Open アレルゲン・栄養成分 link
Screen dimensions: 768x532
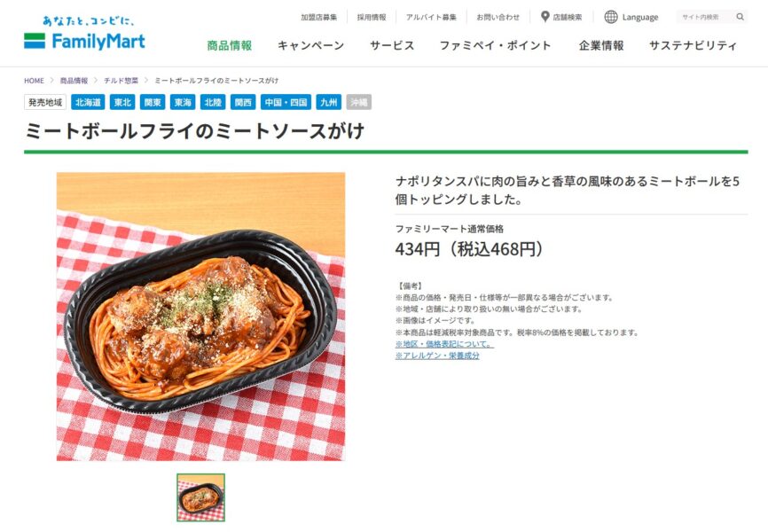[x=437, y=356]
